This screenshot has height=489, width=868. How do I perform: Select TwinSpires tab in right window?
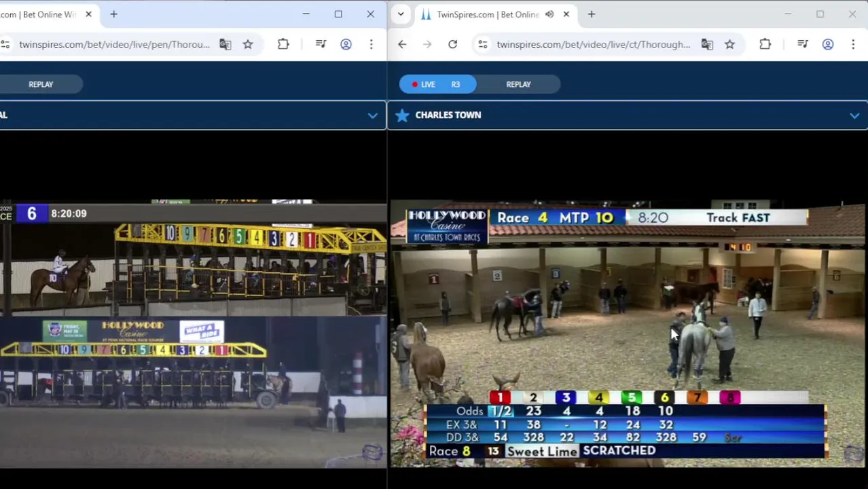[488, 14]
